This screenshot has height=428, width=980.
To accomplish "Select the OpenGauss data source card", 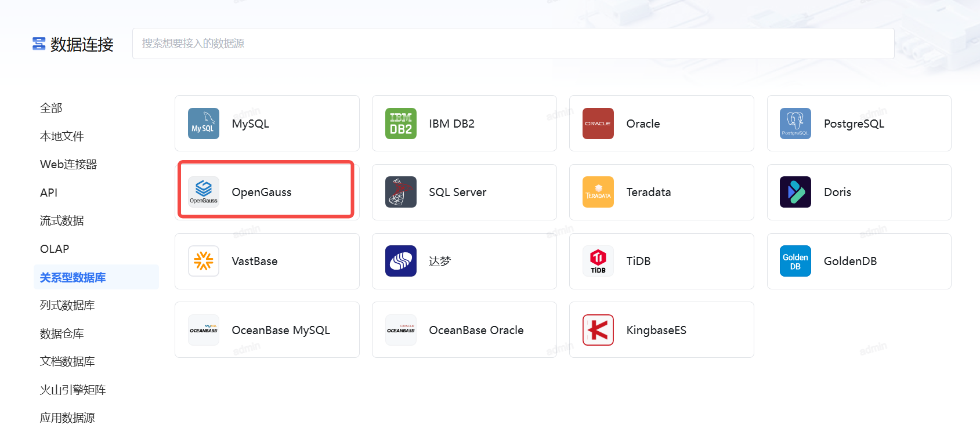I will [267, 192].
